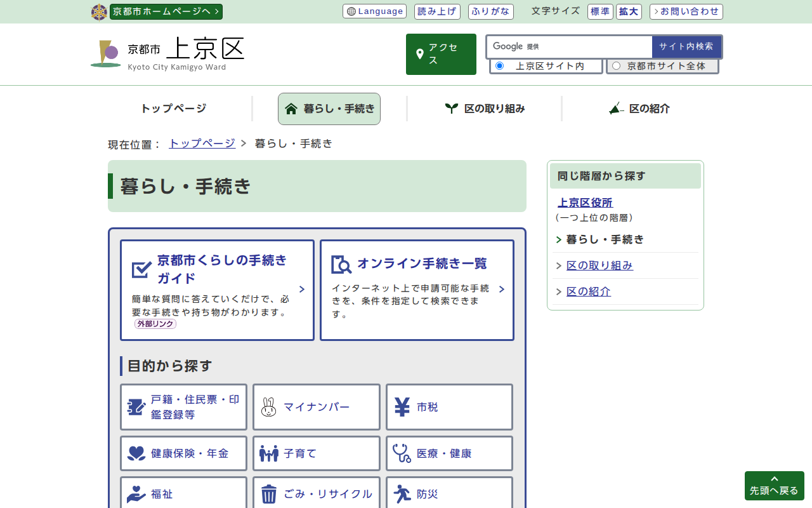The width and height of the screenshot is (812, 508).
Task: Click the stethoscope 医療・健康 icon
Action: [402, 453]
